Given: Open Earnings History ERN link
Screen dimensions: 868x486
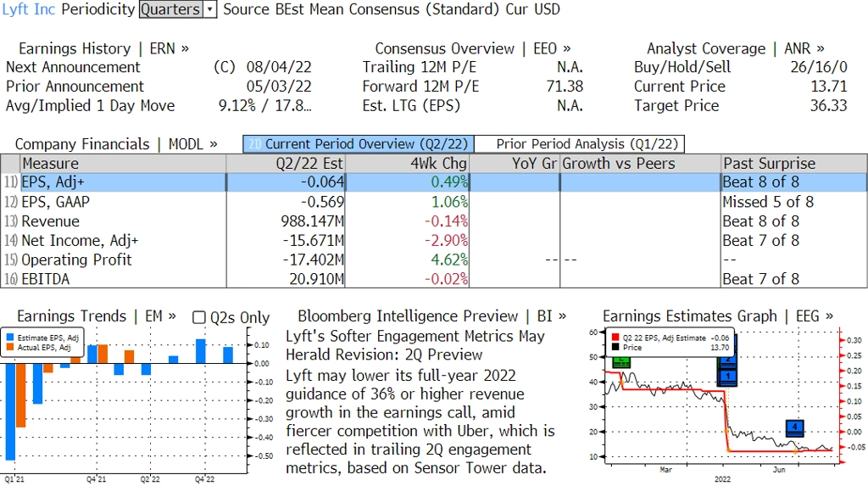Looking at the screenshot, I should coord(103,48).
